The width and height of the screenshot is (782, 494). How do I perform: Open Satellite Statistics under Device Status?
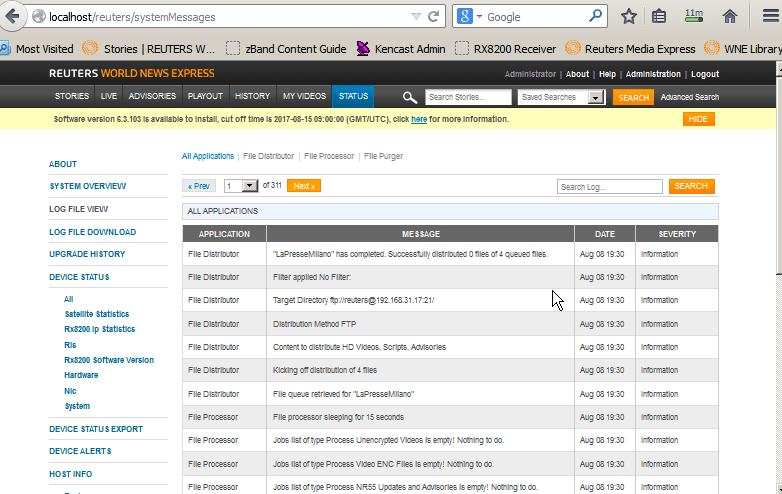point(96,314)
